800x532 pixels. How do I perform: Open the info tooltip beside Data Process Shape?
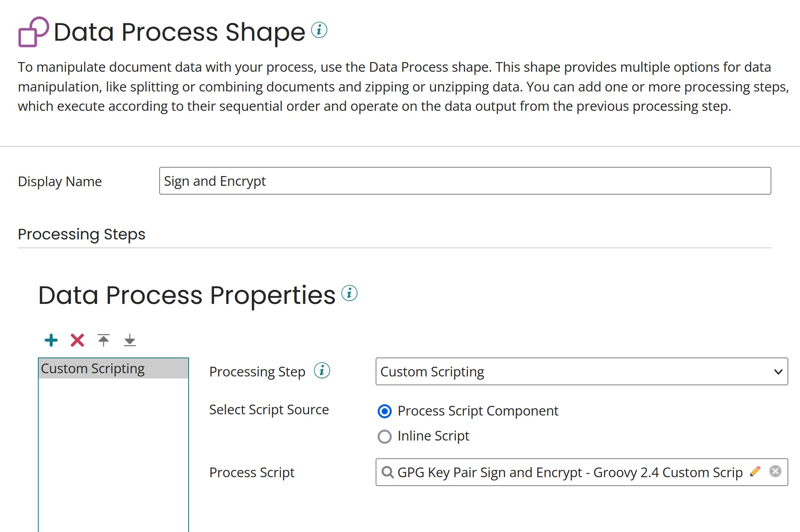318,29
